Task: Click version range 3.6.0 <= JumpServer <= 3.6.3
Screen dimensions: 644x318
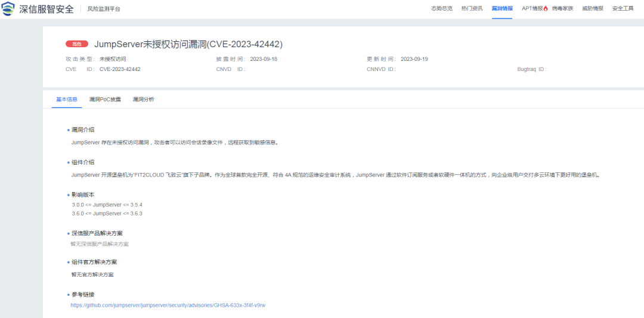Action: [x=107, y=213]
